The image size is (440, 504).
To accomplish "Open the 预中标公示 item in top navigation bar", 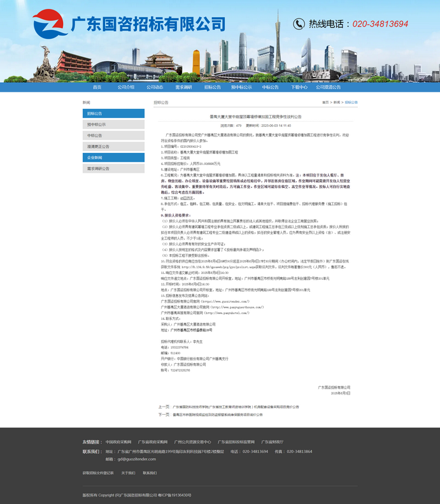I will (x=241, y=87).
